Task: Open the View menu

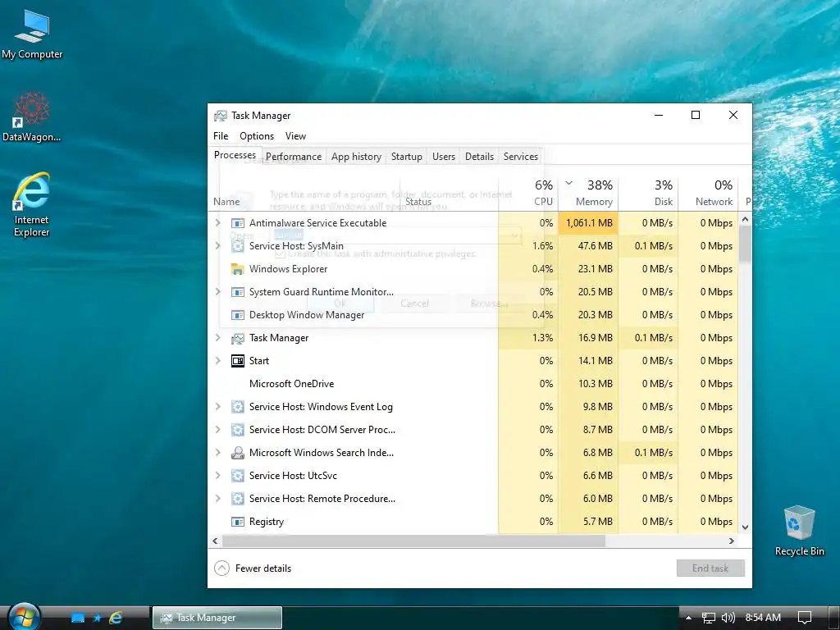Action: [295, 136]
